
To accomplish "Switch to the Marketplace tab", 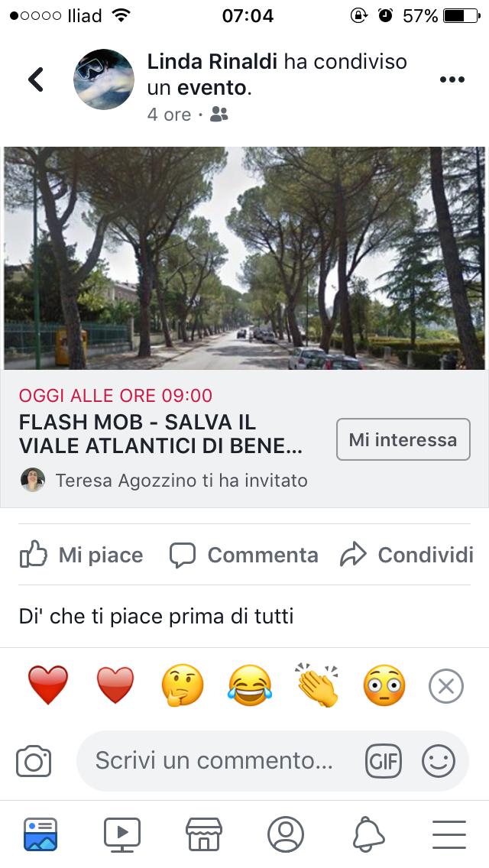I will coord(204,834).
